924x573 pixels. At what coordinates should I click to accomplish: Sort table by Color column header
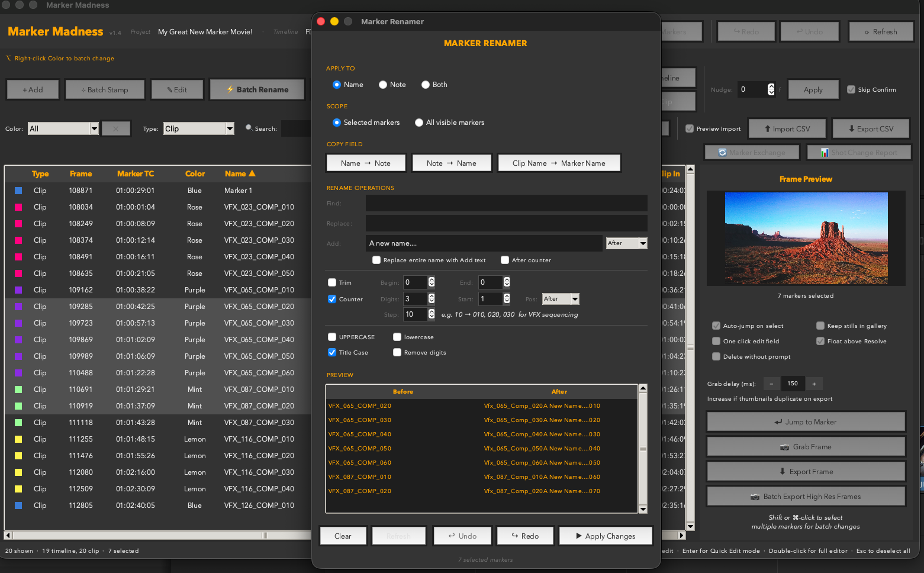point(195,173)
